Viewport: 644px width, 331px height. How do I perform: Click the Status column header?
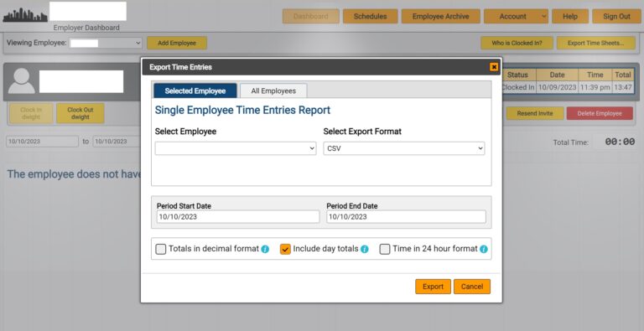[x=517, y=75]
